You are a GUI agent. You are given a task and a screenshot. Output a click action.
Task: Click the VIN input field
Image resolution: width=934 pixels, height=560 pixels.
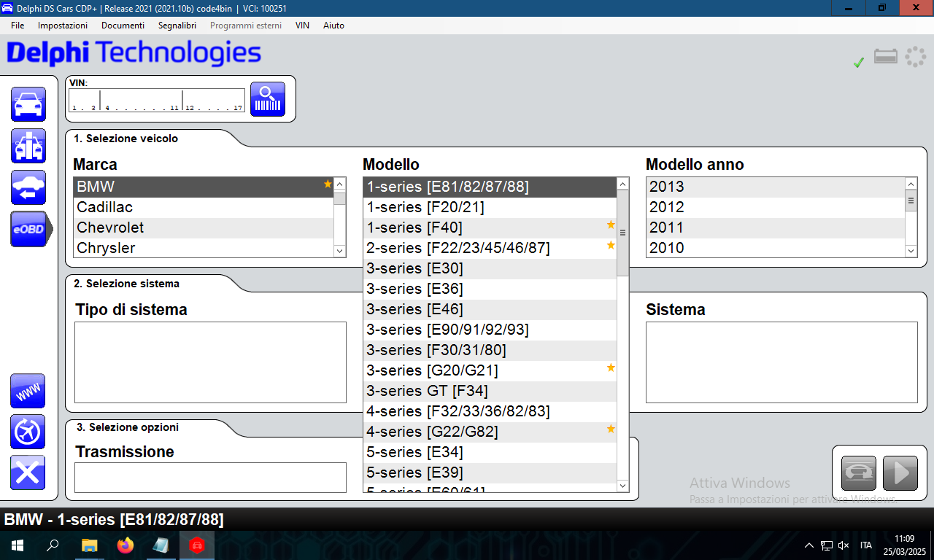pos(157,101)
